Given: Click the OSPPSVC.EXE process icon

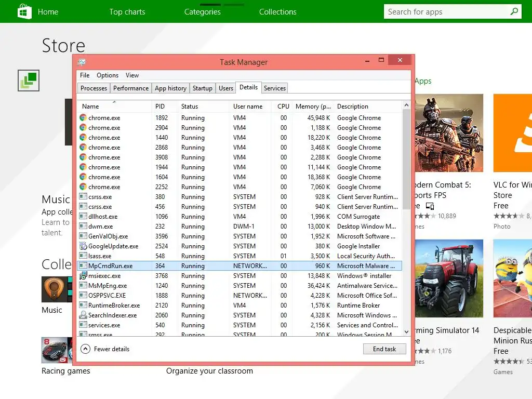Looking at the screenshot, I should click(83, 295).
